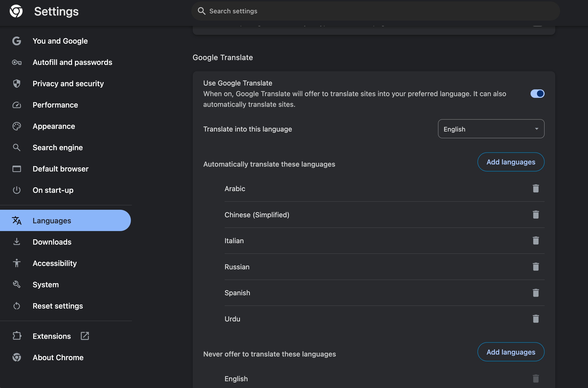
Task: Click the Reset settings circular arrow icon
Action: (x=16, y=306)
